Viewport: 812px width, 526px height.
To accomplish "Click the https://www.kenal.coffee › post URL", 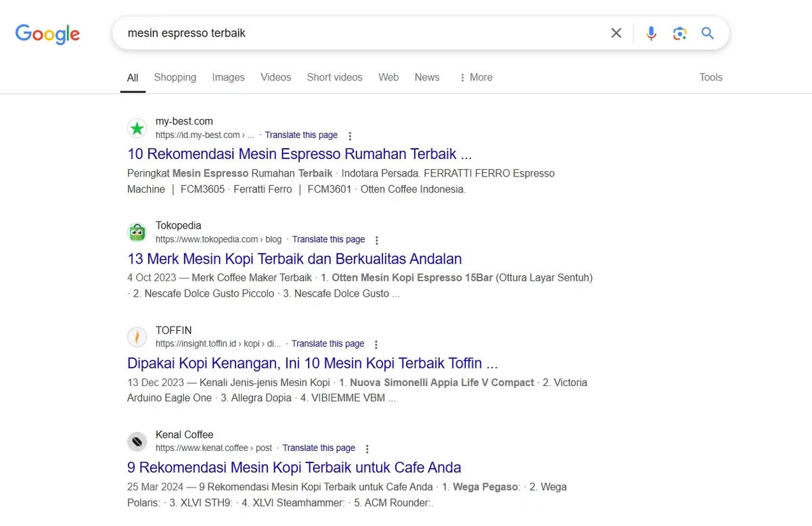I will (x=214, y=448).
